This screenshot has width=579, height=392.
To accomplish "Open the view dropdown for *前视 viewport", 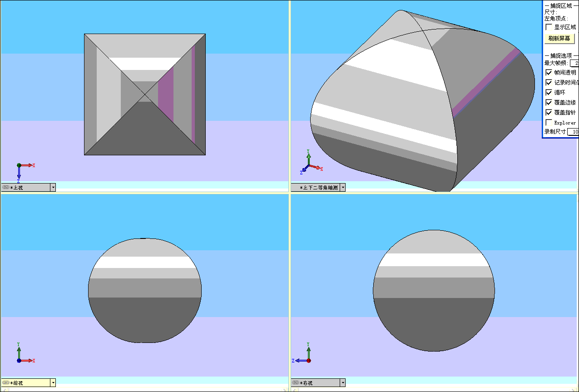I will pos(53,382).
